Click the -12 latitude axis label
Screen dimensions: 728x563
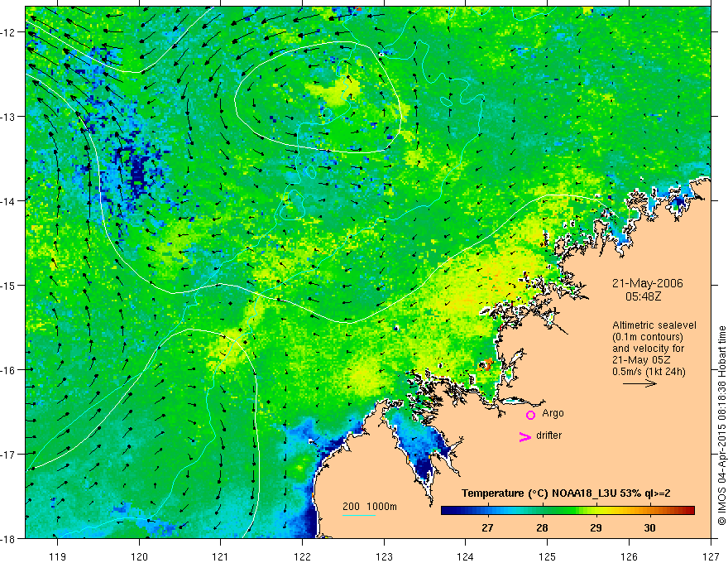point(9,32)
